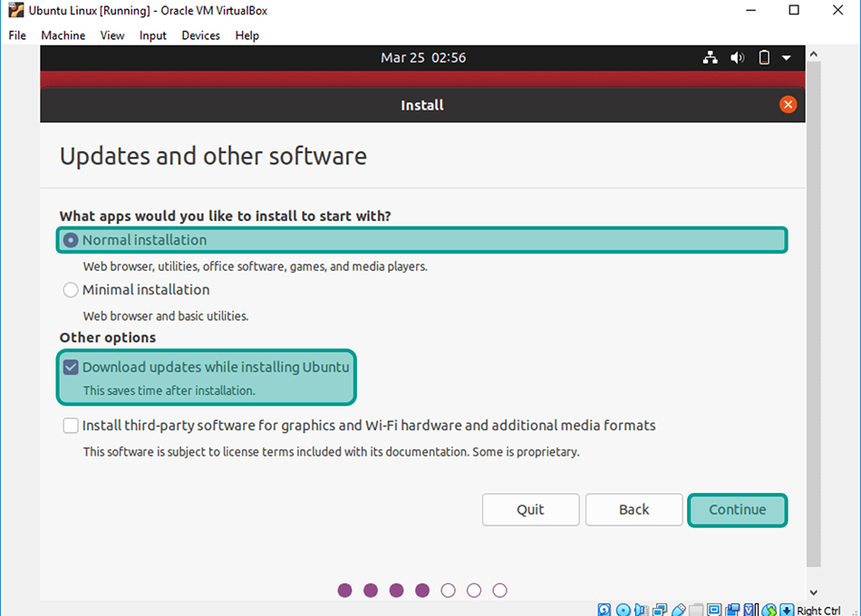Click the 'Other options' label
Image resolution: width=861 pixels, height=616 pixels.
[x=108, y=337]
